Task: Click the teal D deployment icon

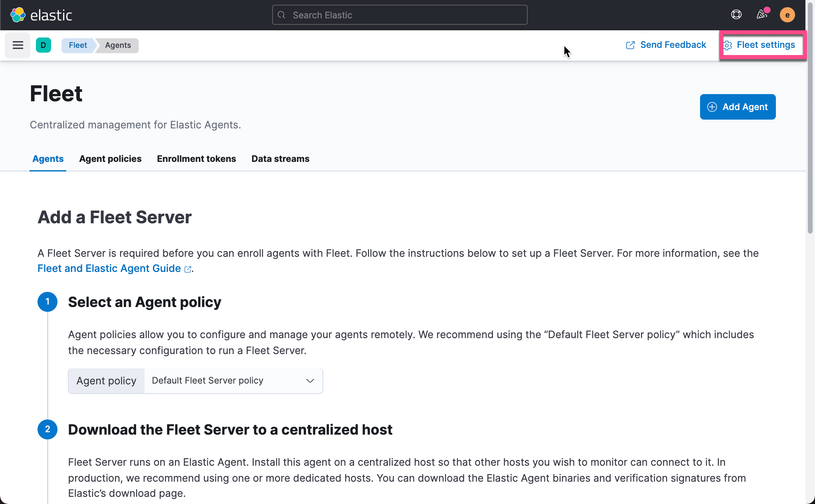Action: 44,45
